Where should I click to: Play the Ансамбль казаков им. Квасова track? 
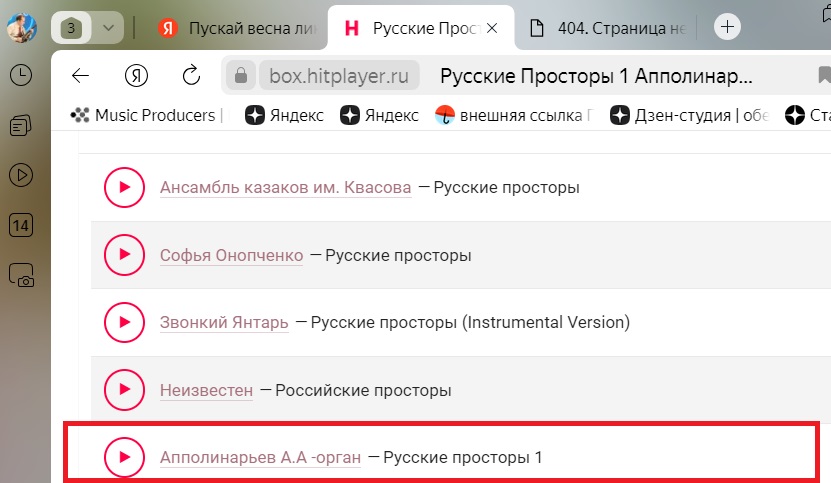coord(125,187)
